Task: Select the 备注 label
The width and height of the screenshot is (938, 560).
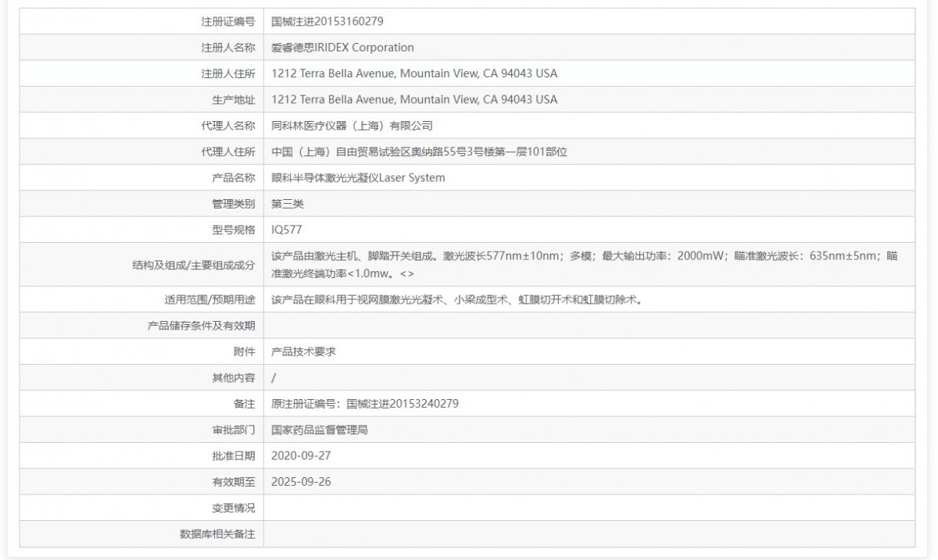Action: 245,403
